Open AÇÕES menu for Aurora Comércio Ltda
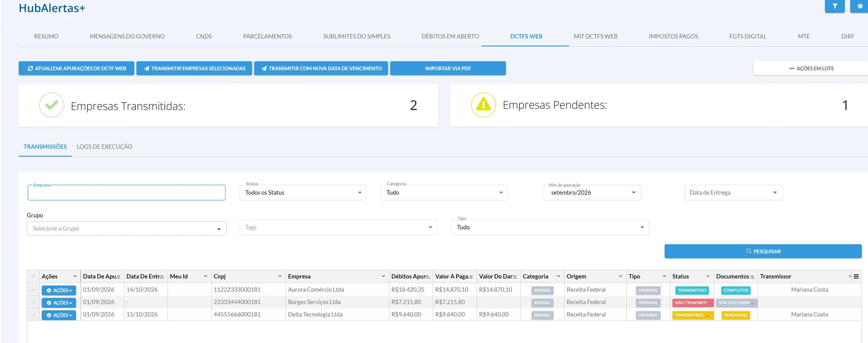The height and width of the screenshot is (343, 868). pos(59,290)
